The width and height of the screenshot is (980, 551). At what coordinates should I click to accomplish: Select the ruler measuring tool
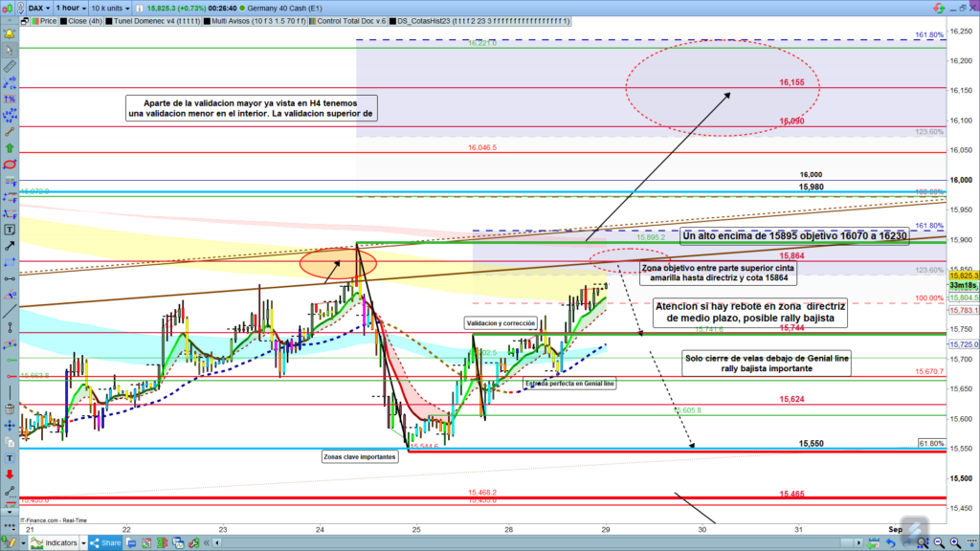9,68
